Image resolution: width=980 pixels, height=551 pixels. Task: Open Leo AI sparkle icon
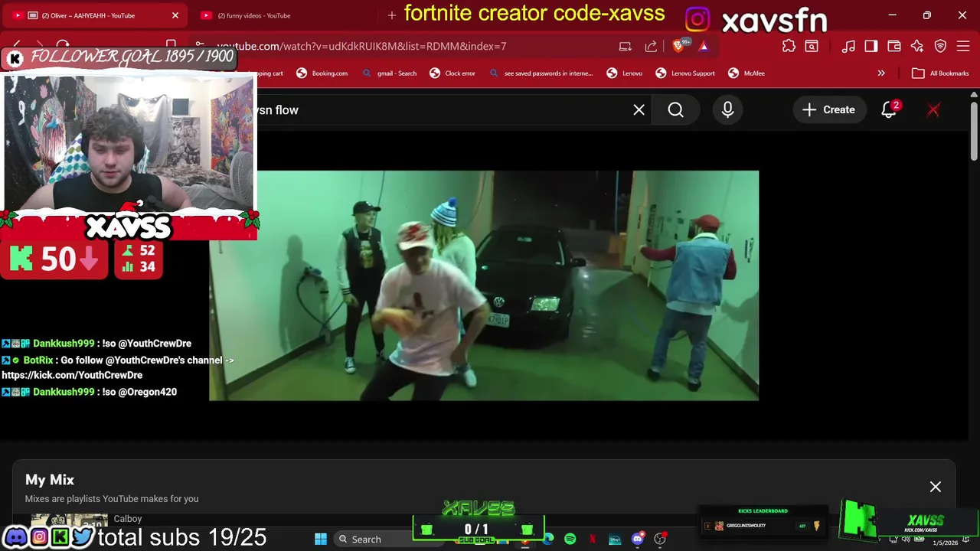[x=917, y=47]
